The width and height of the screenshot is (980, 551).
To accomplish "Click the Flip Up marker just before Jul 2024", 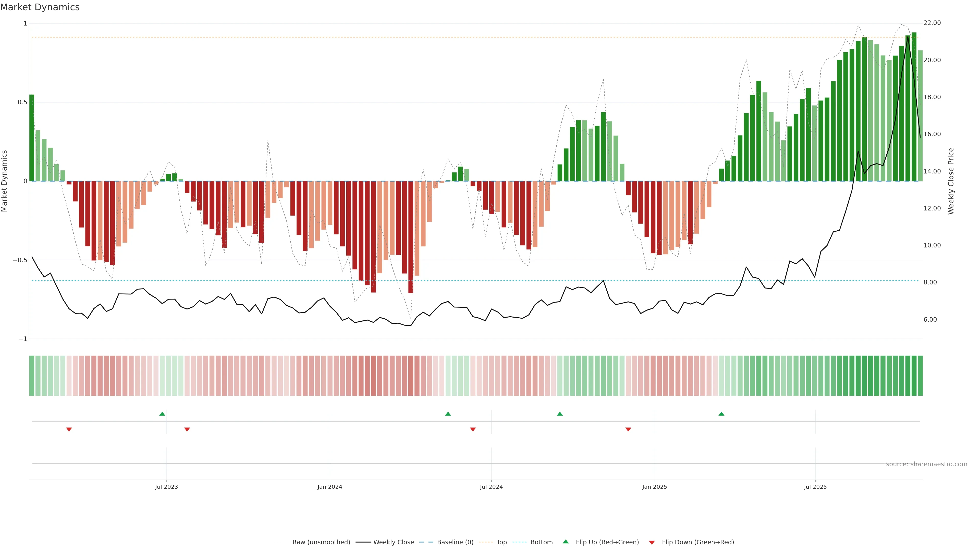I will click(x=448, y=414).
